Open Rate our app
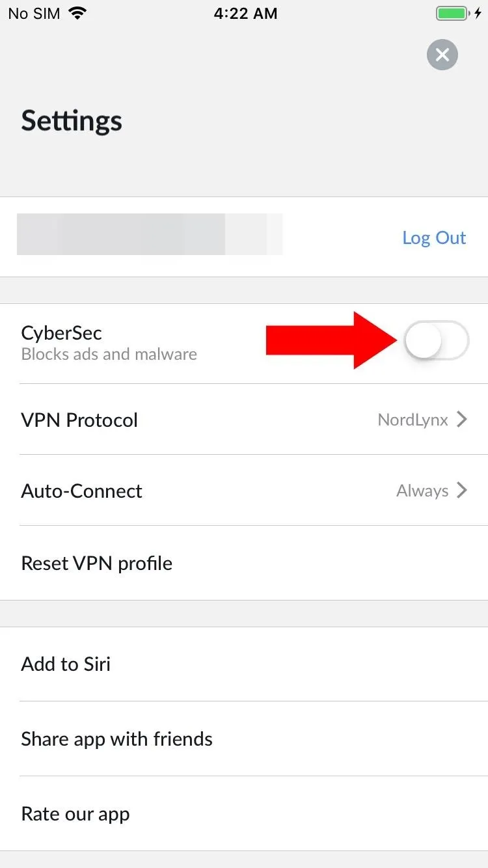The height and width of the screenshot is (868, 488). (x=244, y=813)
